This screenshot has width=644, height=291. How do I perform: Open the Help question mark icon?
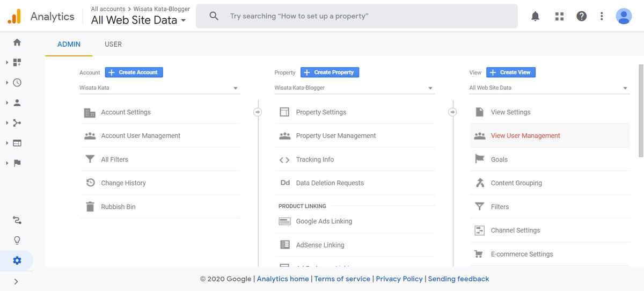581,16
